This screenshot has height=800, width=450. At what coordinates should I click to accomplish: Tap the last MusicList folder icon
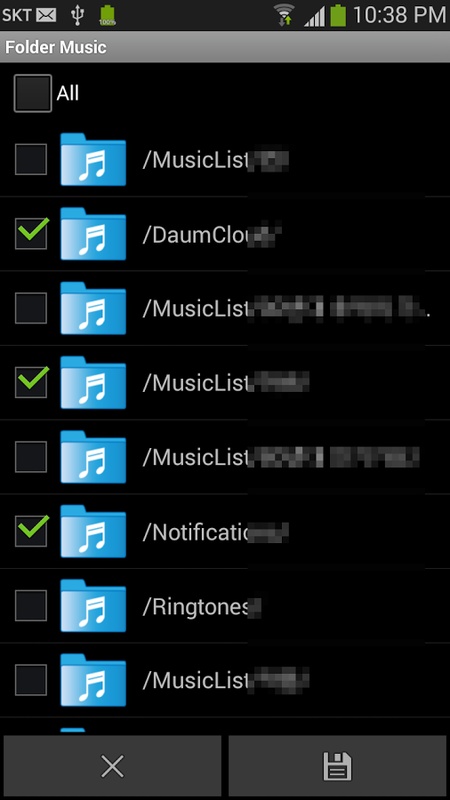(93, 681)
